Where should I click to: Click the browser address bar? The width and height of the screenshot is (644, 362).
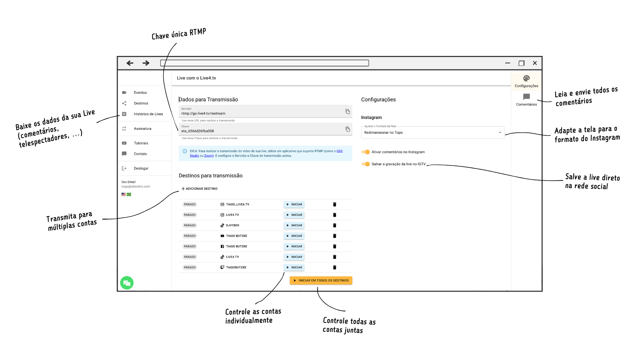[x=265, y=63]
